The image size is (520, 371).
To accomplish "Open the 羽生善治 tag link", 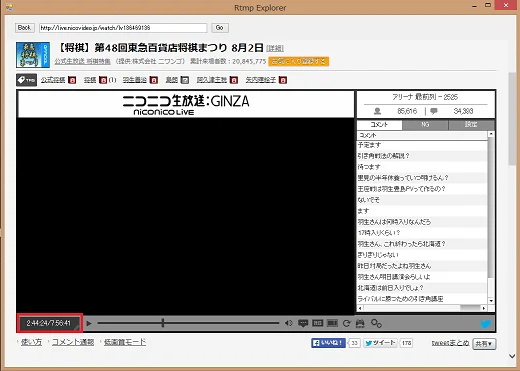I will point(135,80).
